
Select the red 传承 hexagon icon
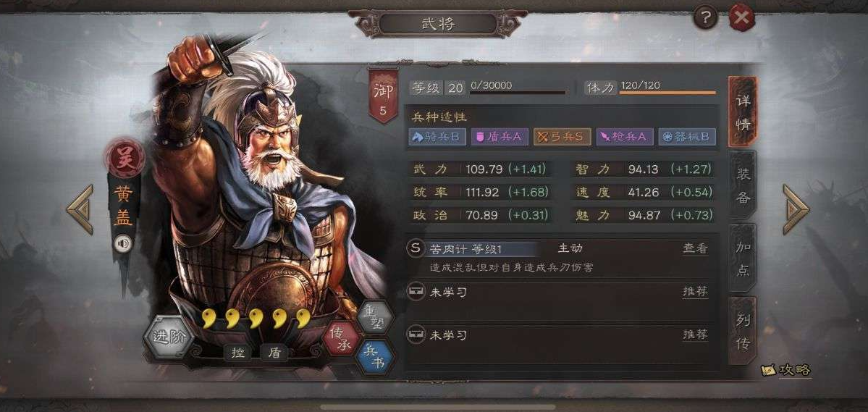(x=342, y=337)
